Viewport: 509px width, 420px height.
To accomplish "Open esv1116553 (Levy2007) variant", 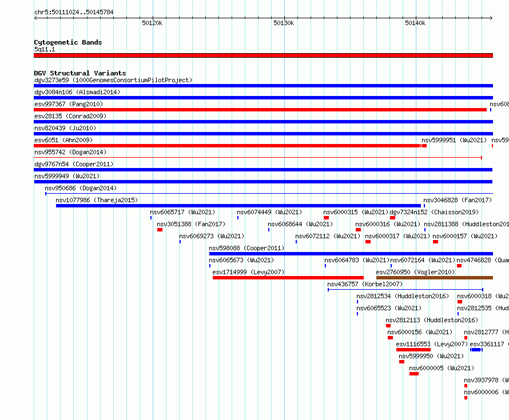I will click(432, 344).
